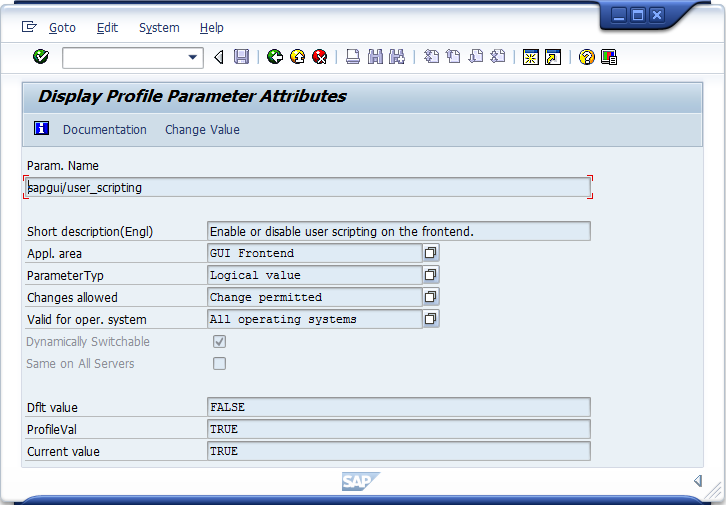Open the Goto menu
The height and width of the screenshot is (505, 726).
click(62, 28)
